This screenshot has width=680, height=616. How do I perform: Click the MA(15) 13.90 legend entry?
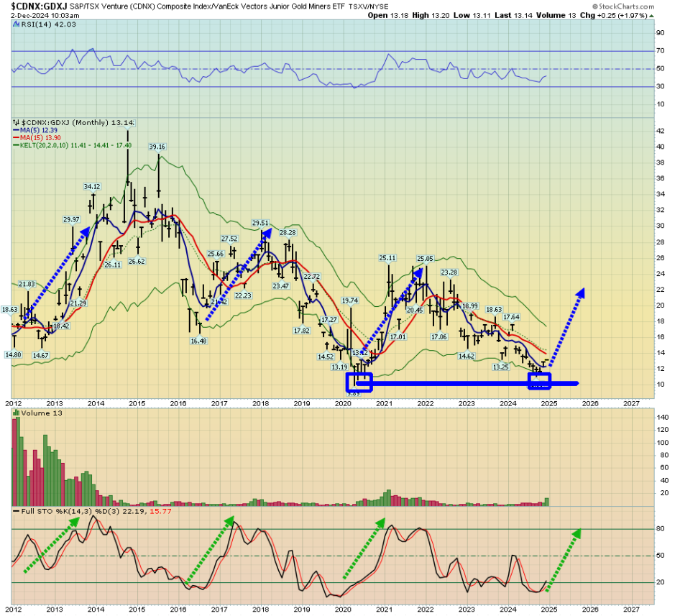tap(37, 137)
